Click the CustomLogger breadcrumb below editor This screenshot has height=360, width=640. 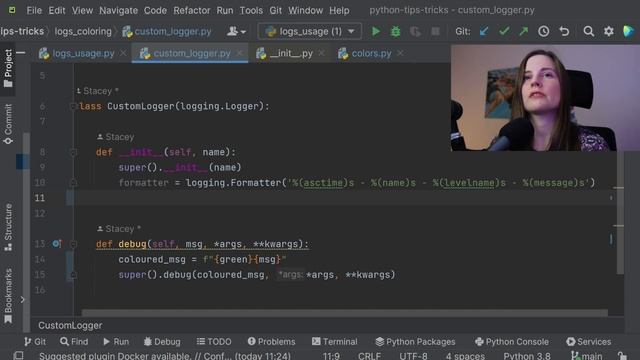coord(70,326)
